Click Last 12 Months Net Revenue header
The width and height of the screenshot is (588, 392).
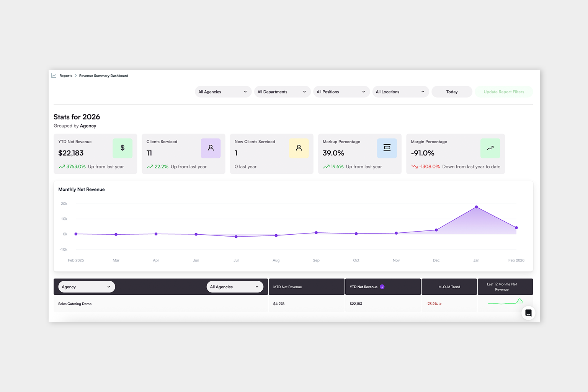click(x=505, y=287)
